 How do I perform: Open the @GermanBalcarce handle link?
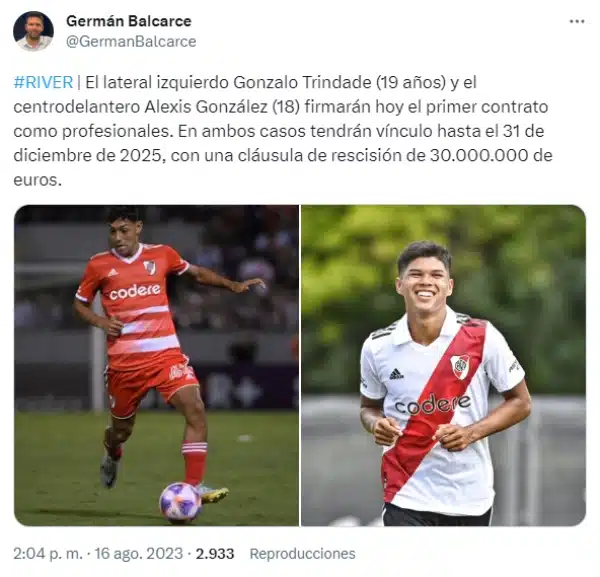(x=131, y=41)
